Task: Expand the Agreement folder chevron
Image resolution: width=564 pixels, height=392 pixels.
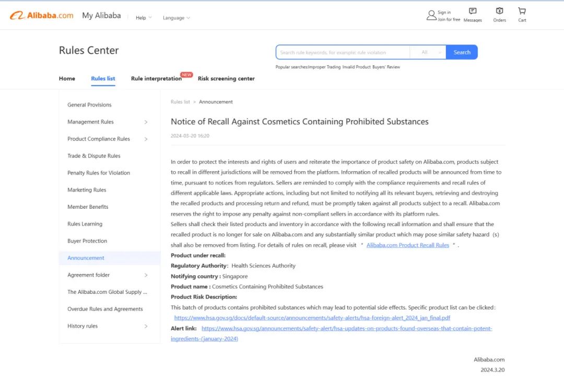Action: click(x=146, y=275)
